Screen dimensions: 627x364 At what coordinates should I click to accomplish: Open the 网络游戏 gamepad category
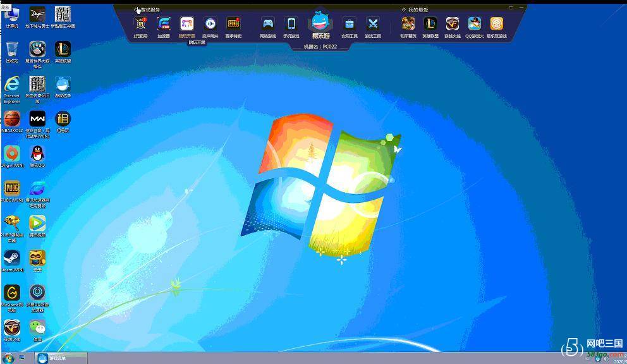coord(268,24)
